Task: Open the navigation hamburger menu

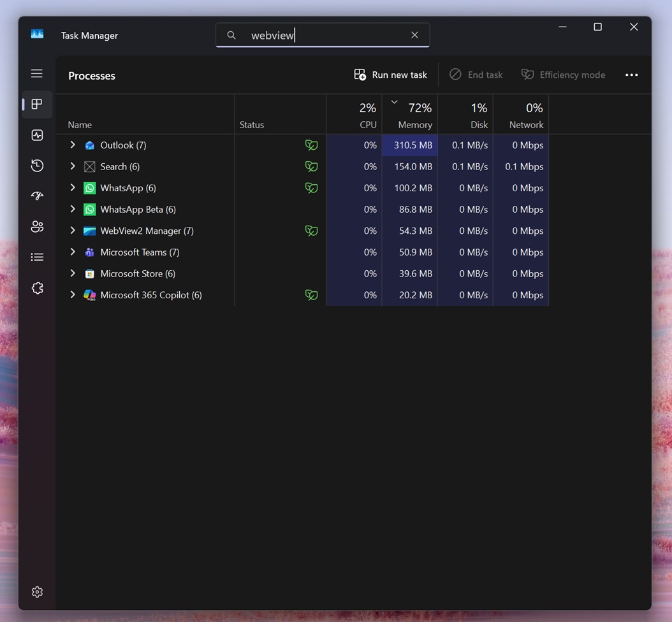Action: (x=36, y=73)
